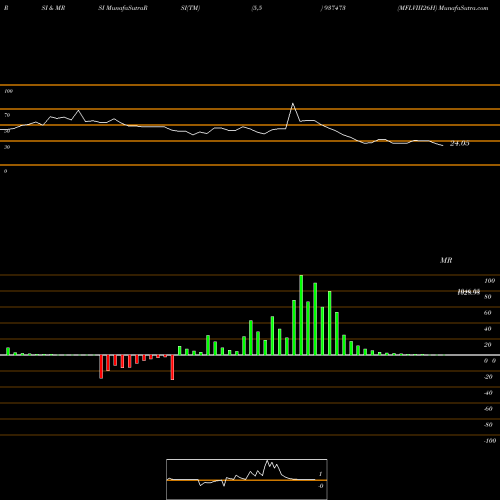The width and height of the screenshot is (500, 500).
Task: Click the overlapping '1026.98' value near MR axis
Action: pos(469,292)
